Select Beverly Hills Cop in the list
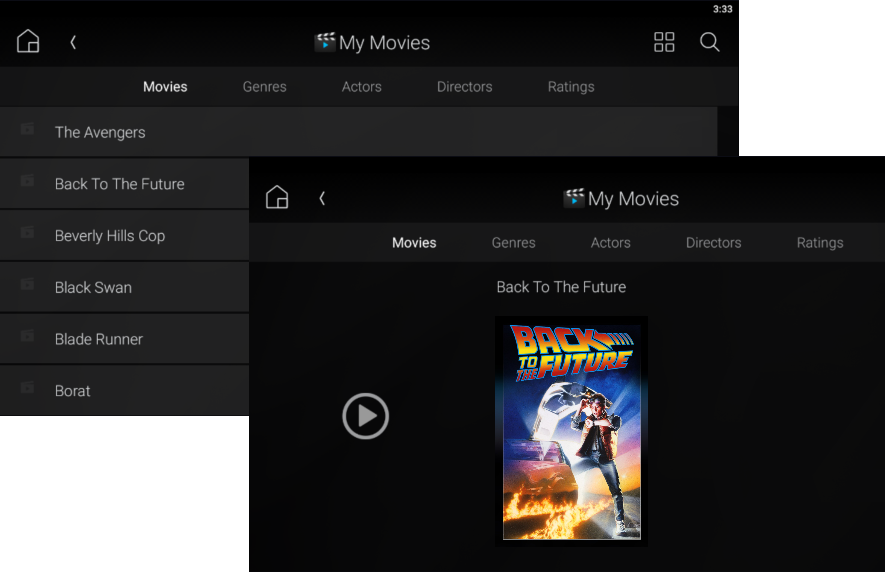The width and height of the screenshot is (885, 572). 124,235
